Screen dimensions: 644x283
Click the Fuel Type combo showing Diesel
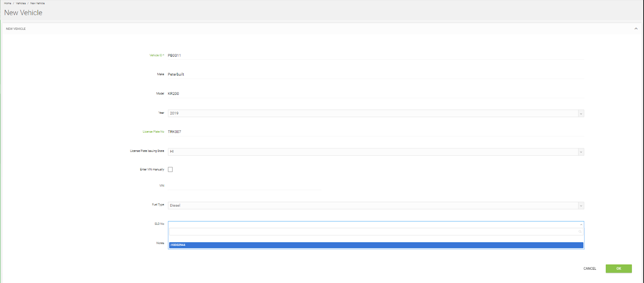[373, 205]
